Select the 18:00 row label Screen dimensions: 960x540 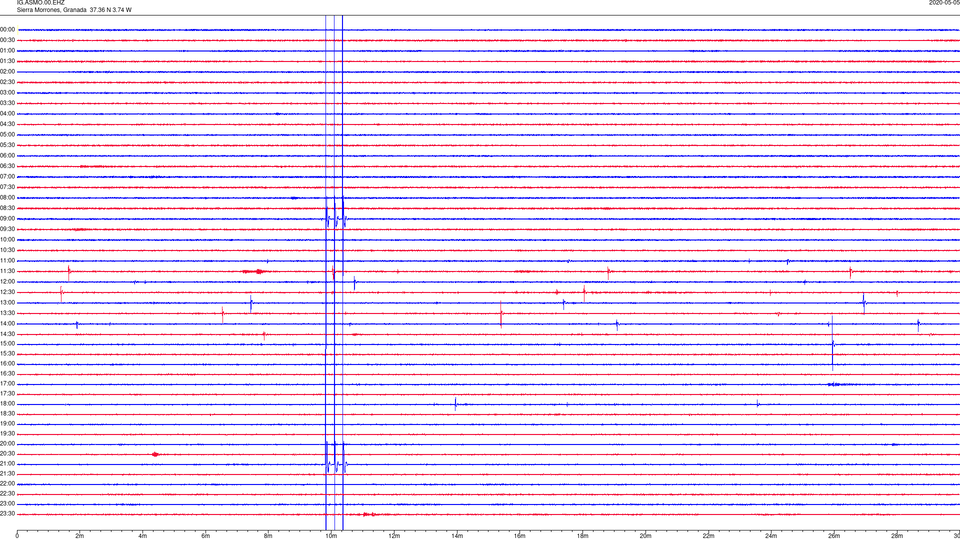[7, 404]
